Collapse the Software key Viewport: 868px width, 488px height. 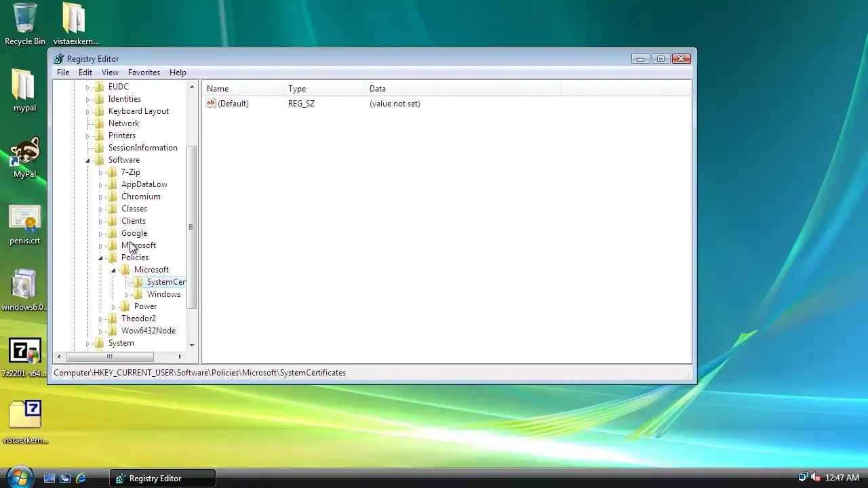[87, 160]
